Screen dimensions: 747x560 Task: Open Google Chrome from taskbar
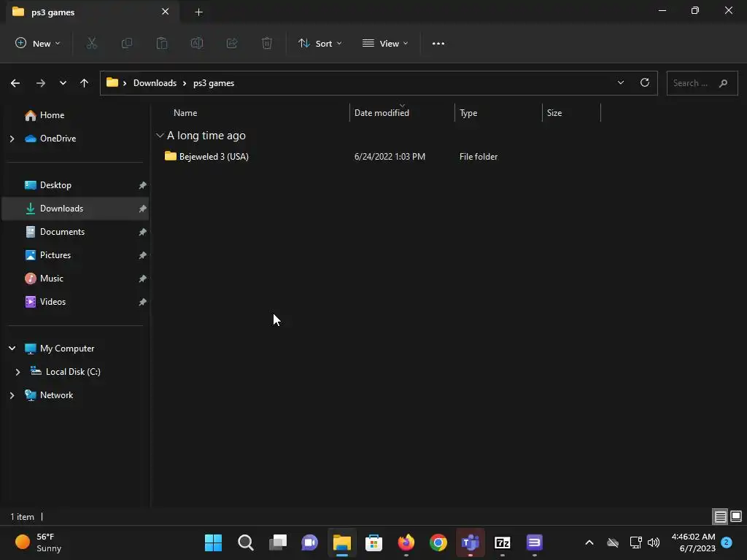click(x=438, y=542)
